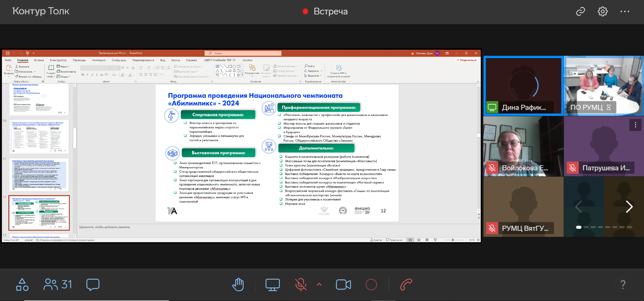Click the notes area Щелкните, чтобы добавить заметки

coord(105,227)
